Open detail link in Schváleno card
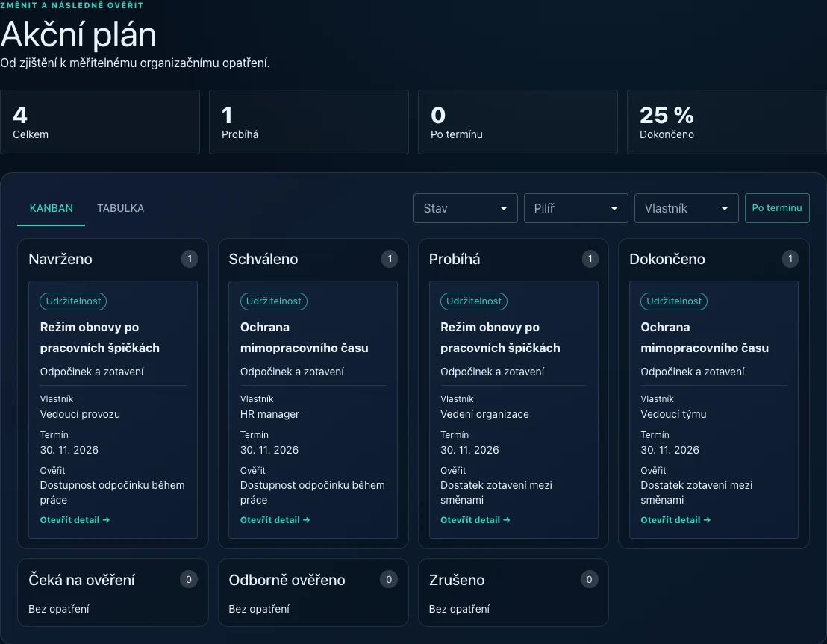The width and height of the screenshot is (827, 644). click(x=275, y=520)
